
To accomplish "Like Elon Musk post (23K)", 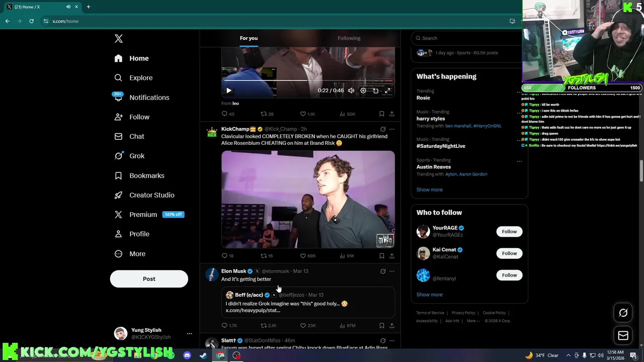I will 308,326.
